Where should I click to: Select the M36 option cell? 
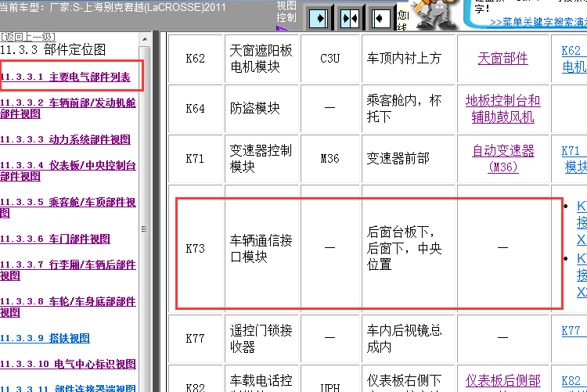pyautogui.click(x=330, y=158)
